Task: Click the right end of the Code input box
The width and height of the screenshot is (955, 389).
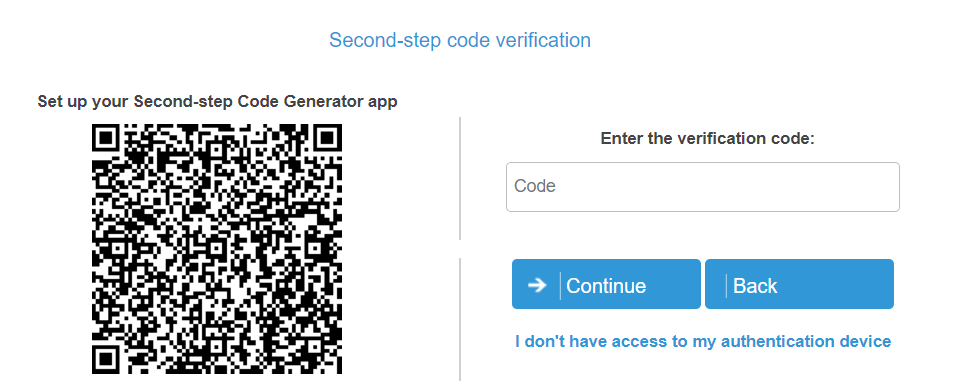Action: (886, 187)
